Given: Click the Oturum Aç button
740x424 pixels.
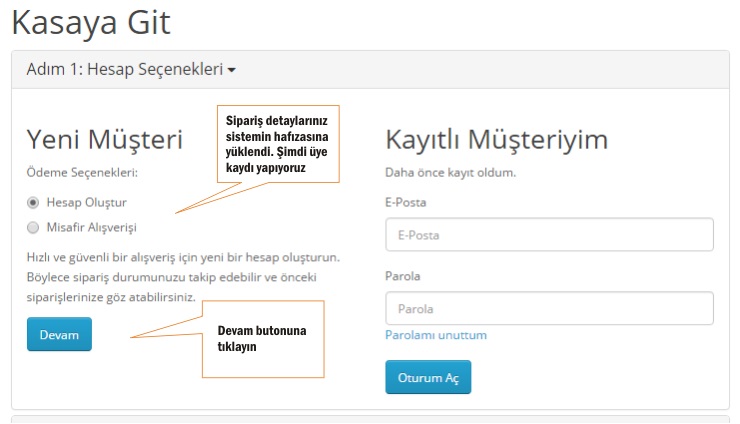Looking at the screenshot, I should point(427,377).
